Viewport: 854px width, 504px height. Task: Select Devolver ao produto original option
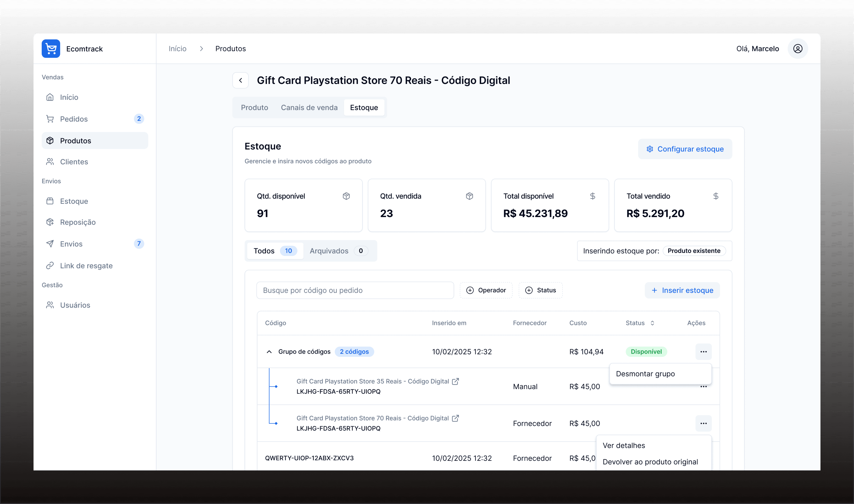650,462
